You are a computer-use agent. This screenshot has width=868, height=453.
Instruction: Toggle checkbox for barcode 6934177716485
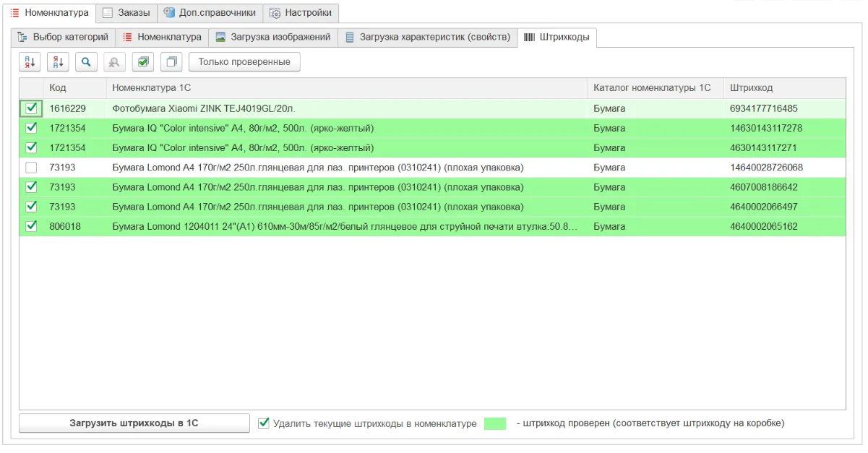[31, 108]
